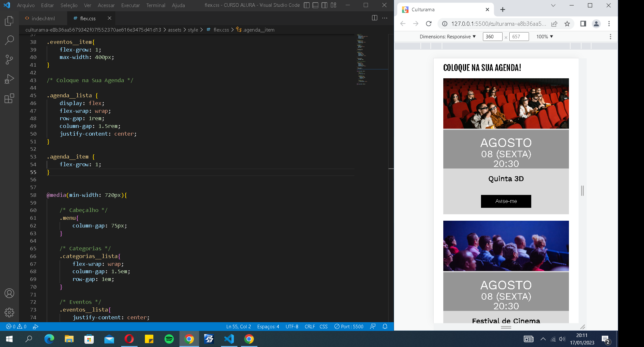This screenshot has width=644, height=347.
Task: Open the Editar menu
Action: tap(47, 5)
